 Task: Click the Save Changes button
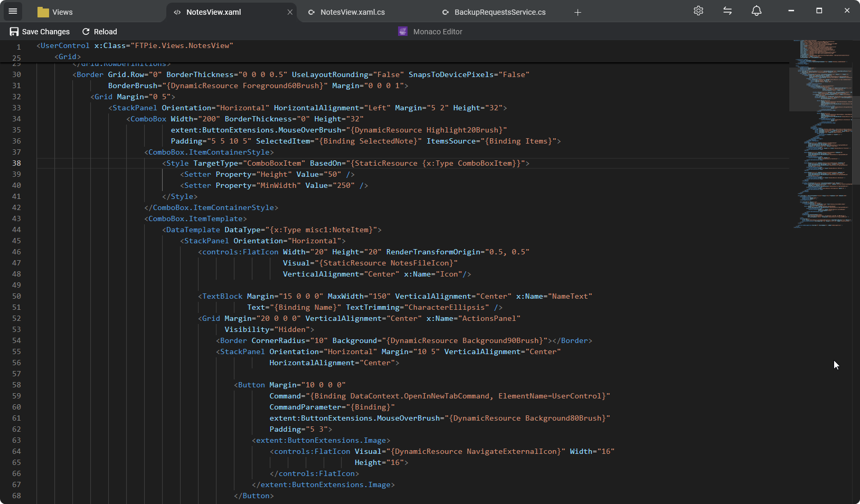[39, 31]
